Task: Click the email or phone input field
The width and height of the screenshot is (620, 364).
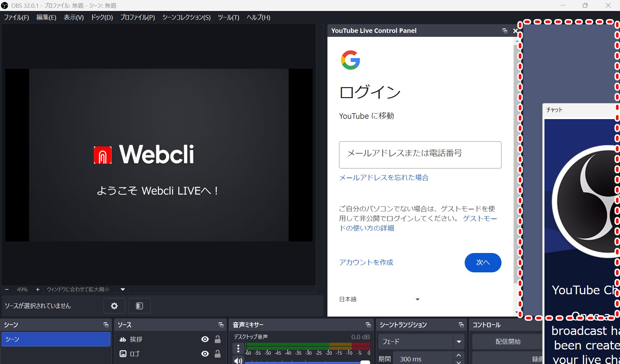Action: (420, 155)
